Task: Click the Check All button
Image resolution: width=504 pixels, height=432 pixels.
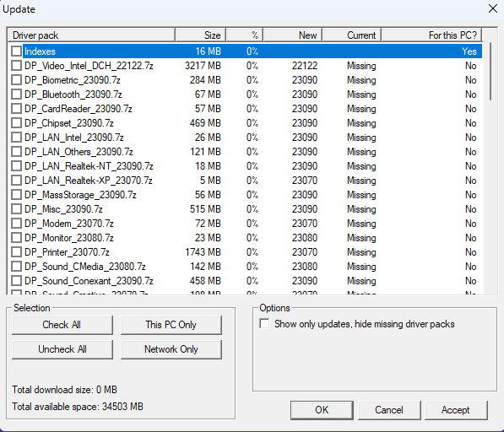Action: click(x=62, y=325)
